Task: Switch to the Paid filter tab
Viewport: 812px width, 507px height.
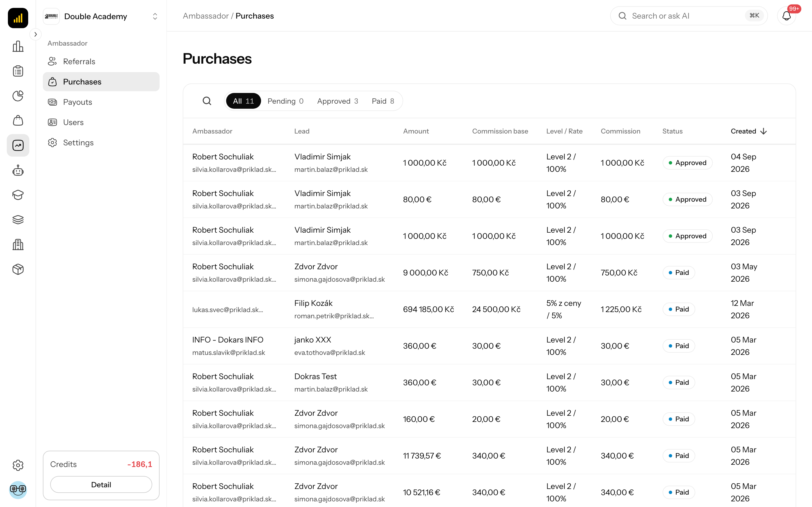Action: [x=383, y=101]
